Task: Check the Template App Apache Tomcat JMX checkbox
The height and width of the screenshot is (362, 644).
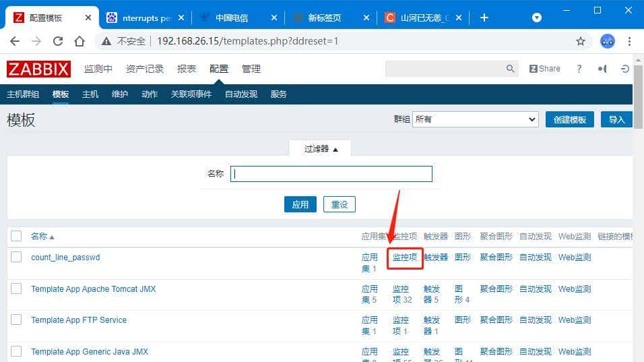Action: [x=16, y=289]
